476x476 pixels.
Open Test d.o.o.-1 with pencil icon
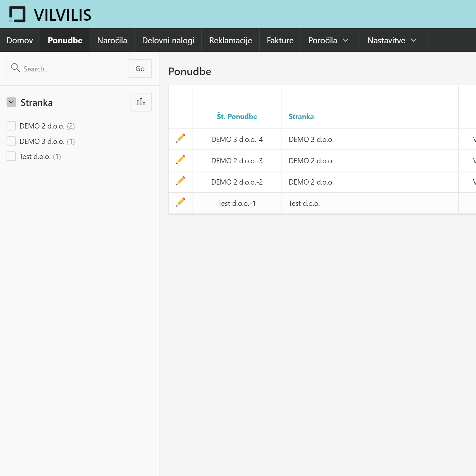pos(180,202)
